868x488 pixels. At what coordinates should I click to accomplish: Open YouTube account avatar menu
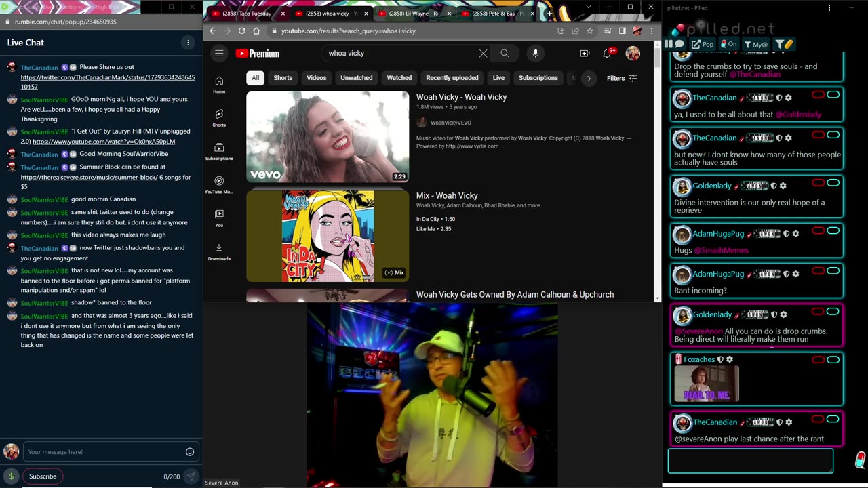[x=633, y=53]
